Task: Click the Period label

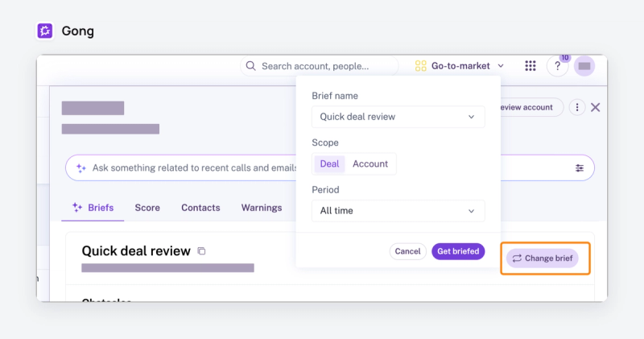Action: [325, 190]
